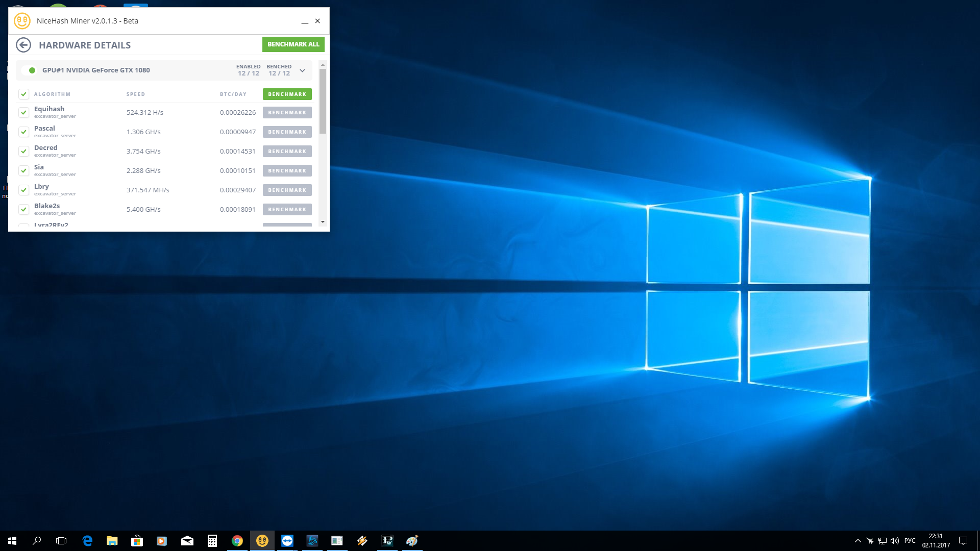Uncheck the Equihash algorithm checkbox
Viewport: 980px width, 551px height.
(23, 113)
